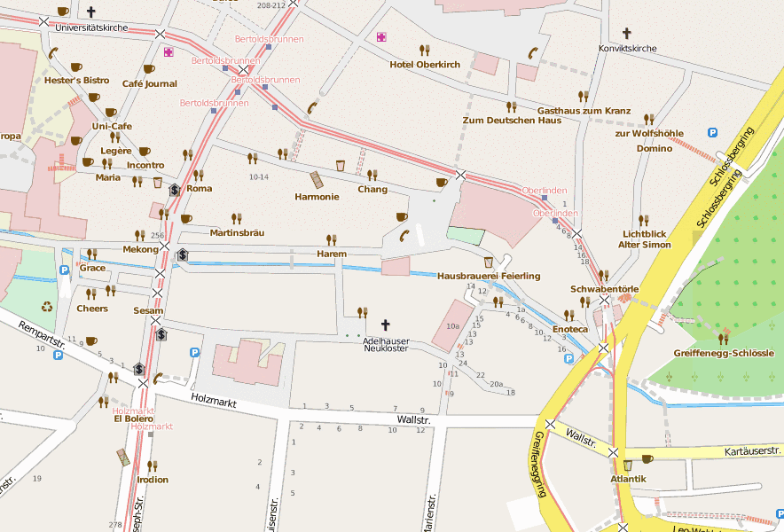Click the Chang label
The width and height of the screenshot is (784, 532).
tap(372, 189)
